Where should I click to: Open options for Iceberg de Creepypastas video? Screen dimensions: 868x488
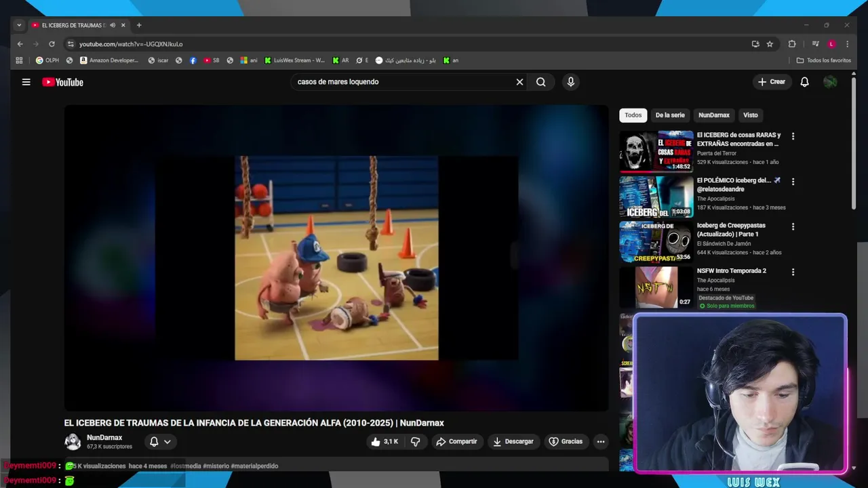(x=793, y=226)
